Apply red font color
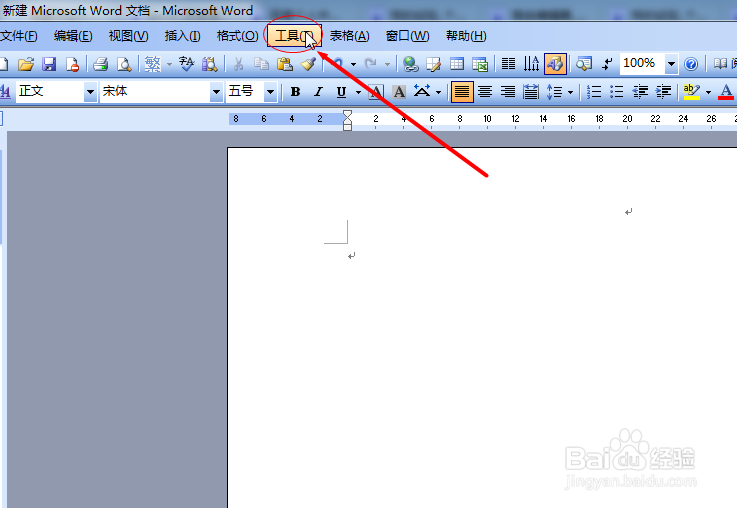Screen dimensions: 737x508 click(x=726, y=92)
